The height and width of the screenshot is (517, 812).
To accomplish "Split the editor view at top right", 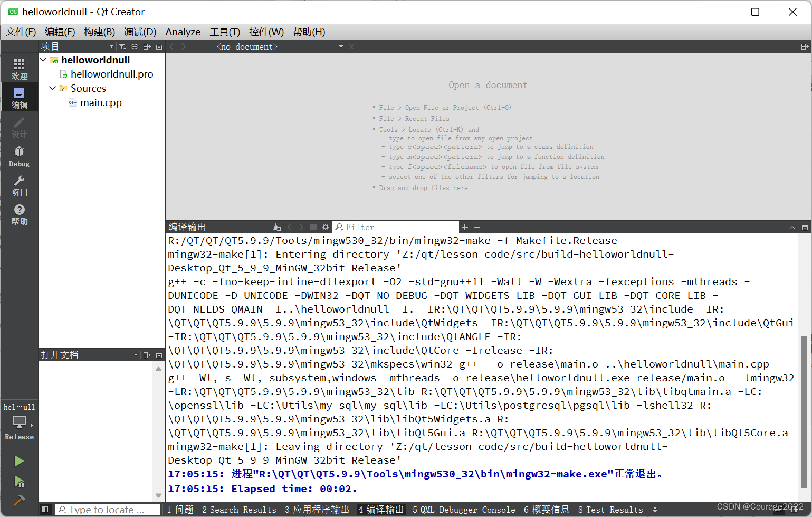I will (x=805, y=46).
